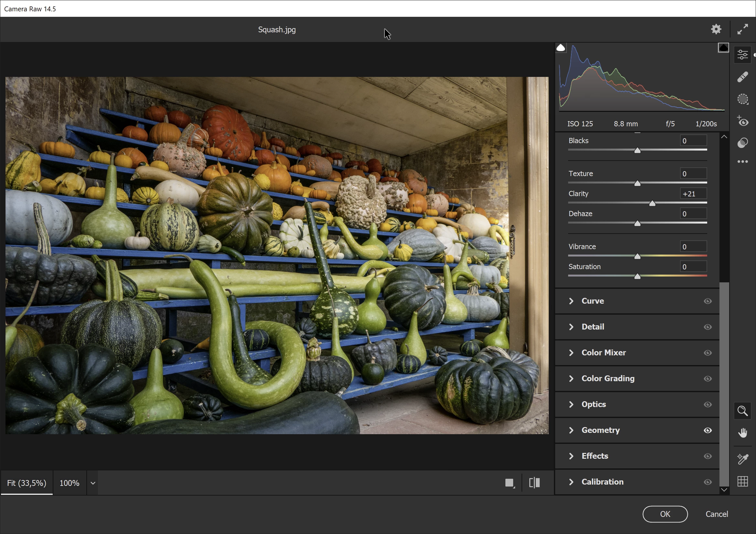
Task: Click the Cancel button
Action: click(717, 514)
